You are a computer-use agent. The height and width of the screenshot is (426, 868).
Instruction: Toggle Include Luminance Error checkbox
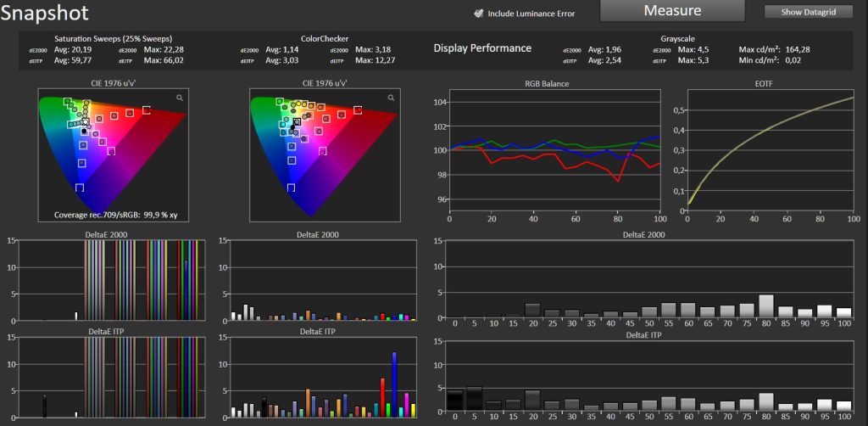click(x=480, y=14)
